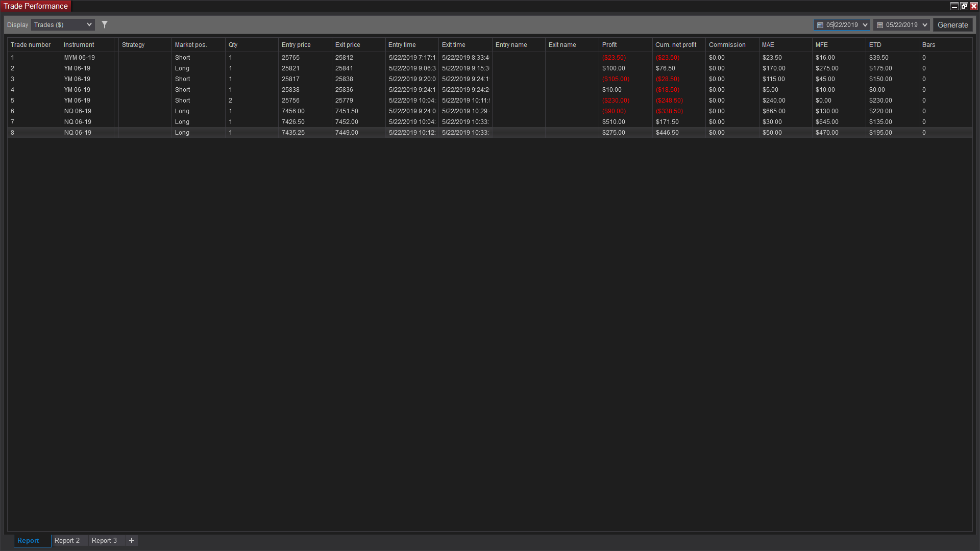The height and width of the screenshot is (551, 980).
Task: Select the $645.00 MFE cell
Action: click(839, 122)
